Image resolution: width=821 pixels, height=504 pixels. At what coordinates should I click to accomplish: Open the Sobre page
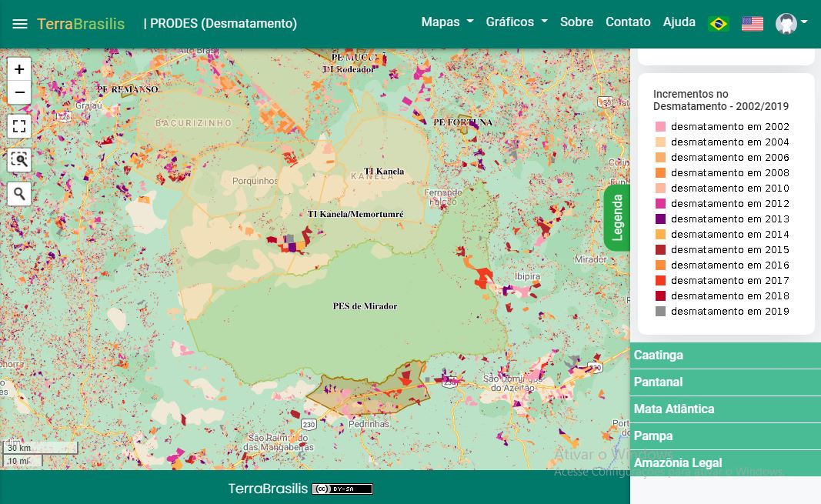coord(576,22)
